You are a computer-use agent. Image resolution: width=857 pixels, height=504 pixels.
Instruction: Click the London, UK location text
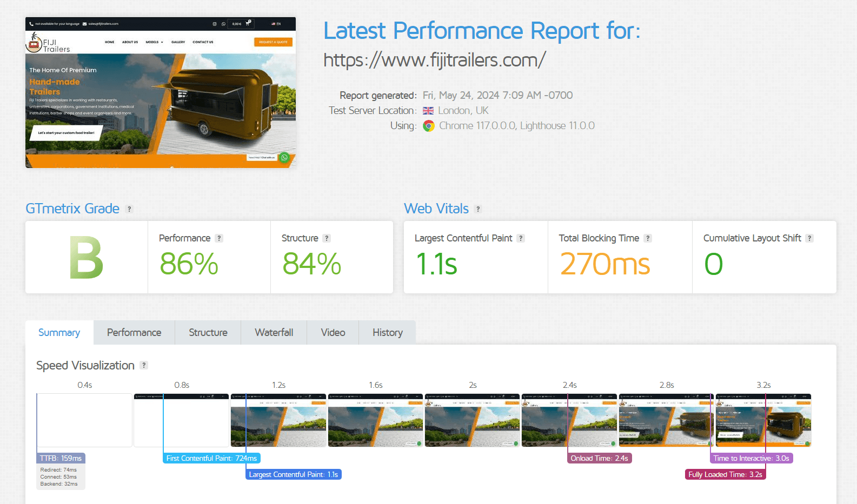click(x=463, y=111)
